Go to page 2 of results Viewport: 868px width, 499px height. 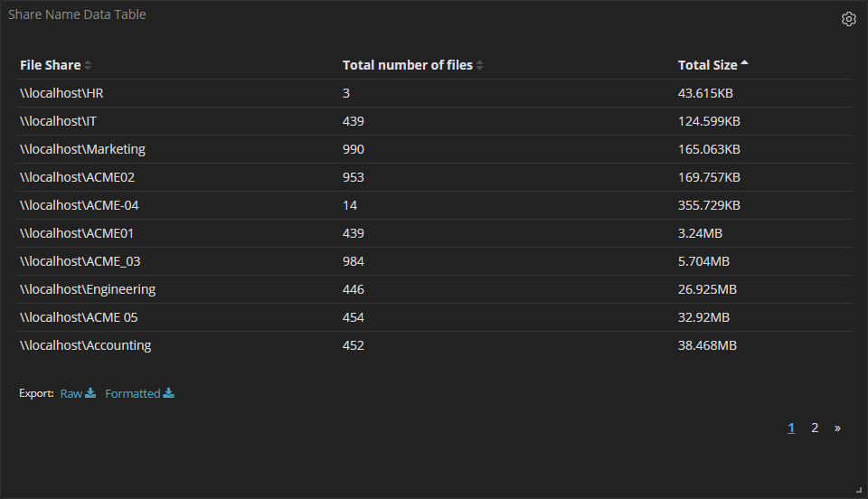point(815,428)
